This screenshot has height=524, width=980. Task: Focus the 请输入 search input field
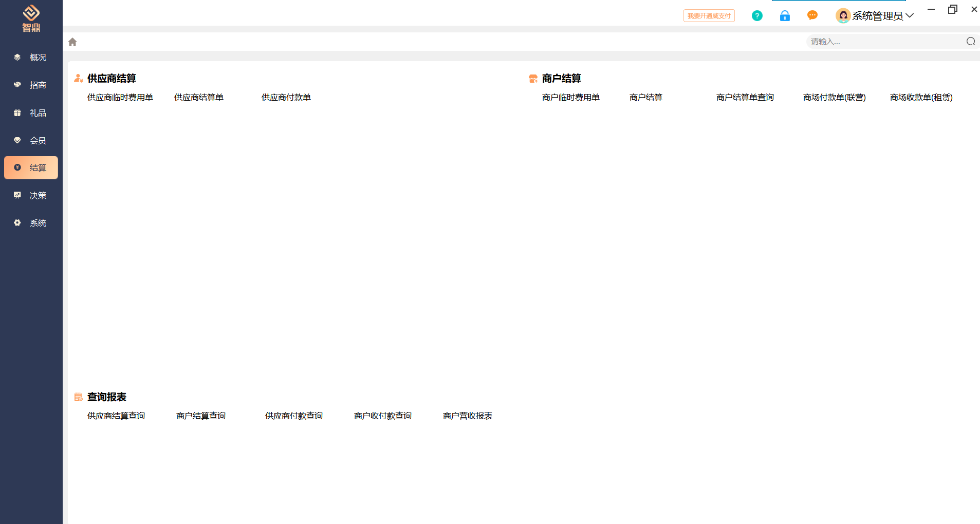884,42
